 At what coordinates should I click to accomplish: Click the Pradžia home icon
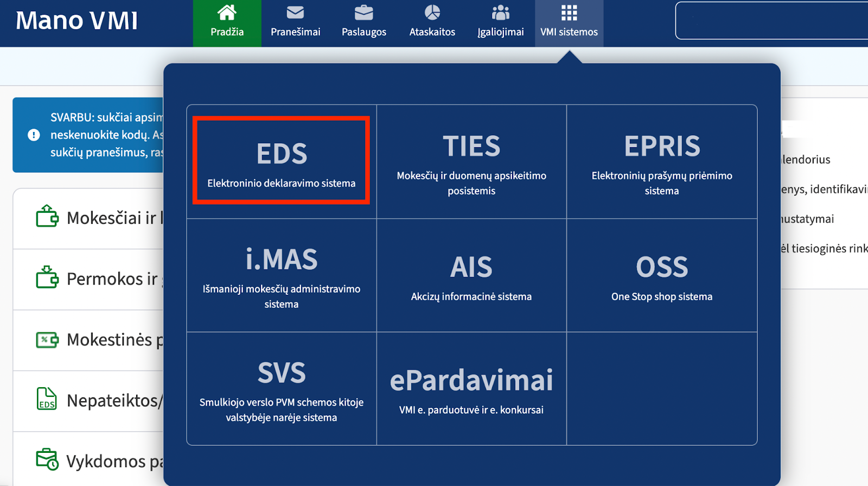pyautogui.click(x=227, y=12)
